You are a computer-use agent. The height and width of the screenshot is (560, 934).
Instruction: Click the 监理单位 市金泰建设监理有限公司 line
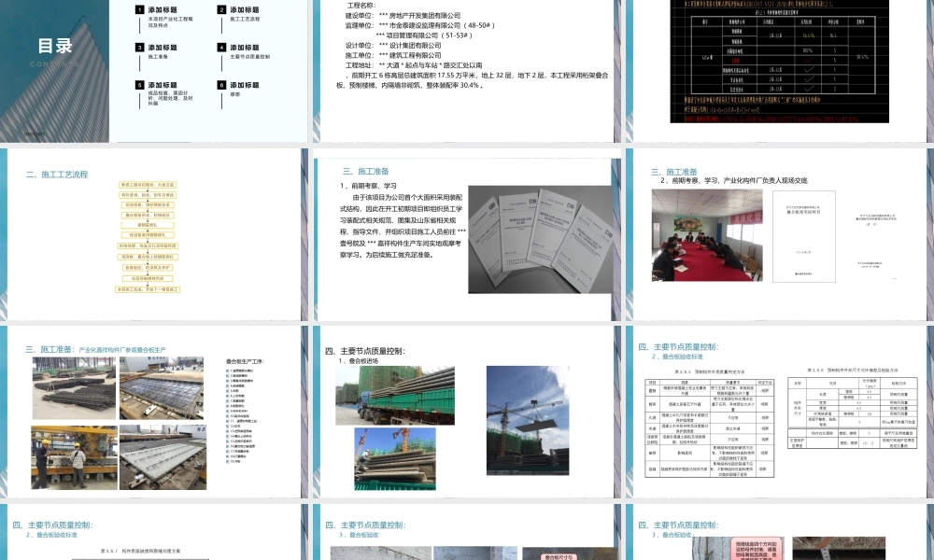[420, 25]
